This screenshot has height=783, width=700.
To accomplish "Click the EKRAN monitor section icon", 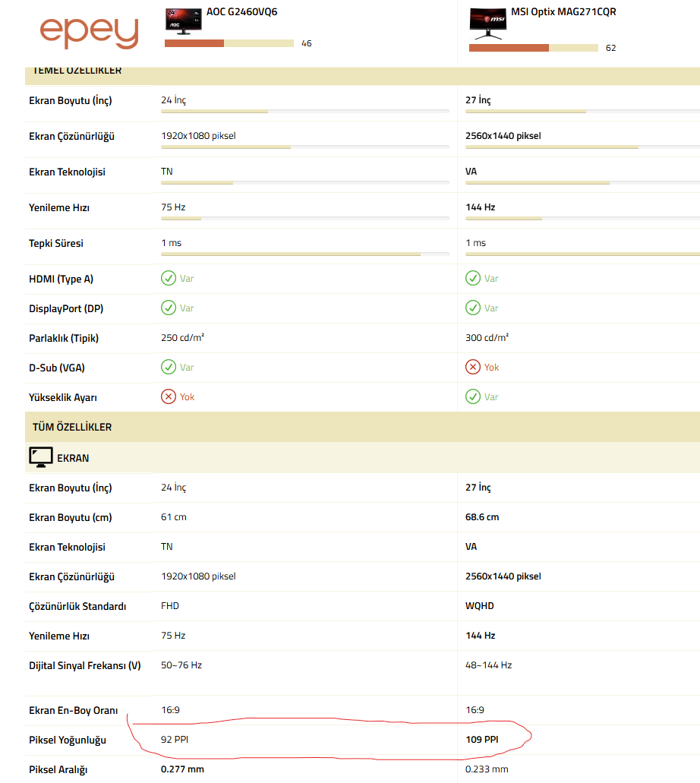I will point(41,457).
